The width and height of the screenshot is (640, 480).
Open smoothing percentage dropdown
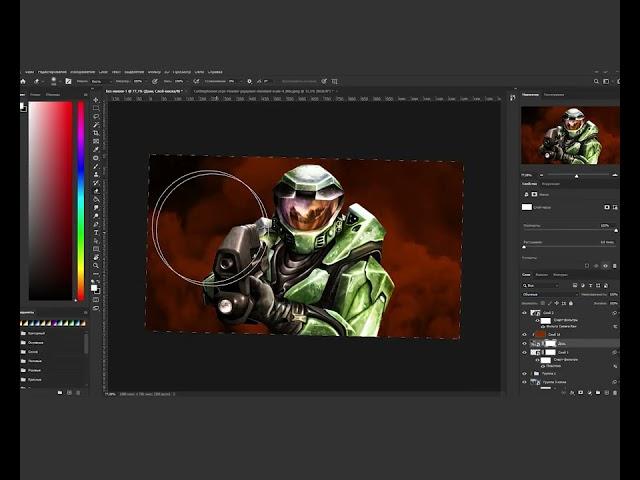[x=234, y=81]
